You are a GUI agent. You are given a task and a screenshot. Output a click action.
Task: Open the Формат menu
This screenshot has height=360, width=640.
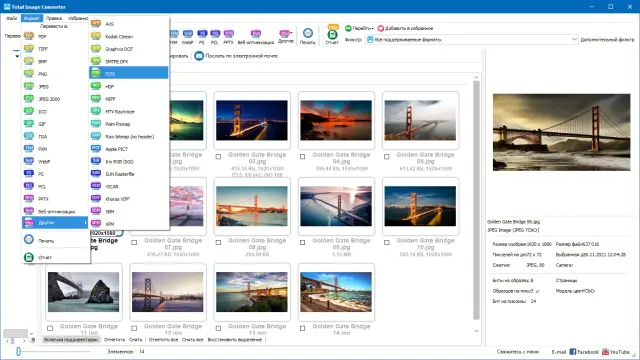[x=32, y=18]
